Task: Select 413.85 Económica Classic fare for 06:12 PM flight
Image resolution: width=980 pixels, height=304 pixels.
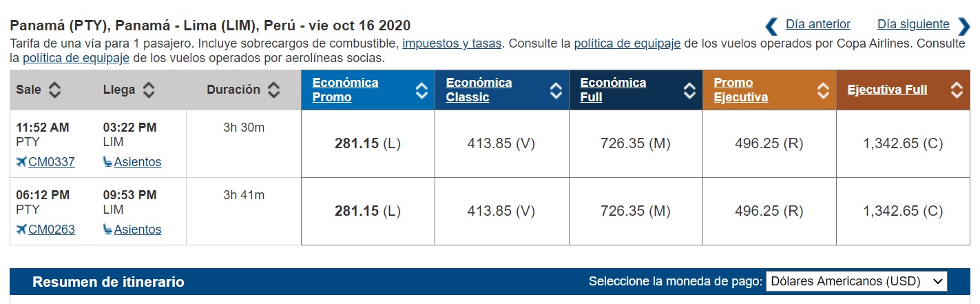Action: [501, 211]
